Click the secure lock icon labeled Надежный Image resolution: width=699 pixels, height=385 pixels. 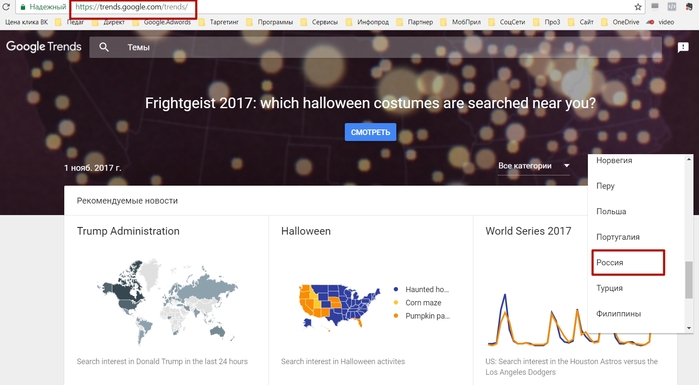(23, 7)
